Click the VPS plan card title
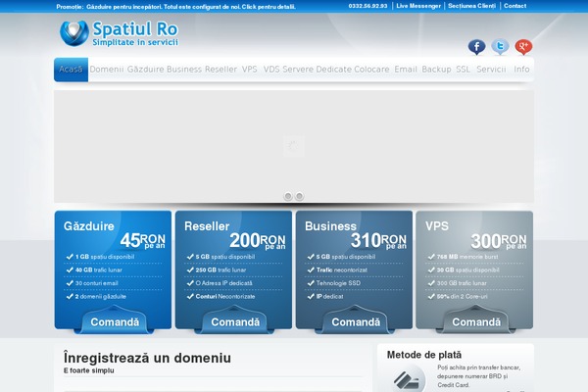 [x=437, y=226]
